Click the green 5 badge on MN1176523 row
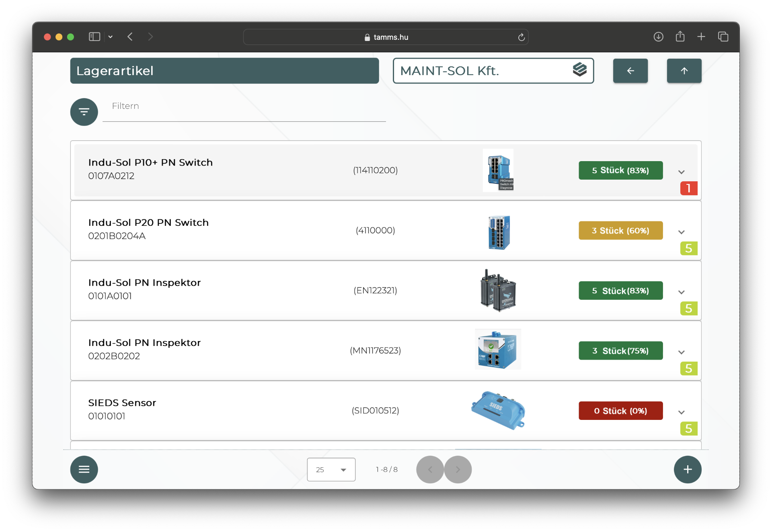 pos(688,368)
